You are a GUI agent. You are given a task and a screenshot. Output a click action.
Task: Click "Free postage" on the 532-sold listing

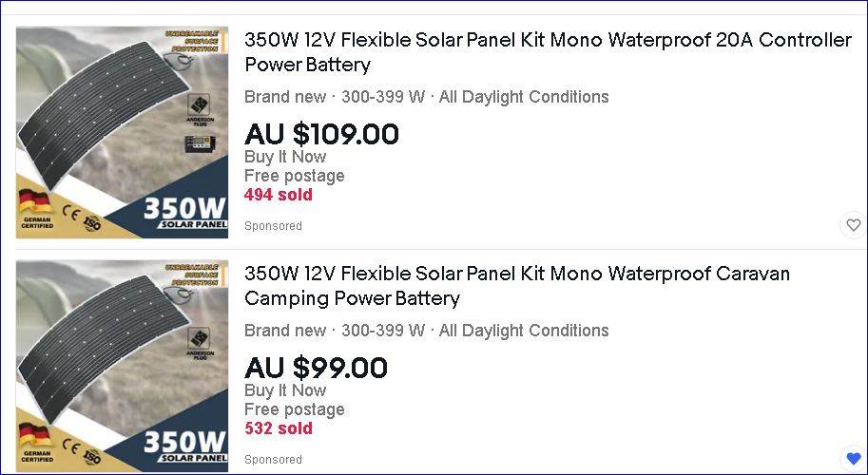294,409
